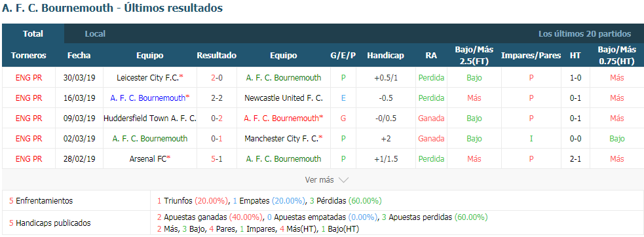Switch to the Local tab
The height and width of the screenshot is (237, 644).
(95, 33)
